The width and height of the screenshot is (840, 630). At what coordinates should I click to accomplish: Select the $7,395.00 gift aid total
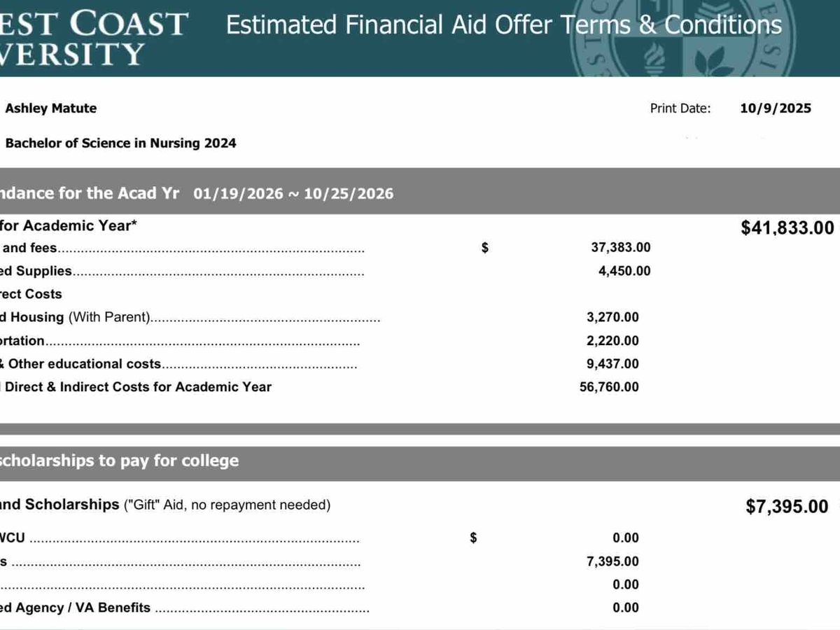(787, 507)
